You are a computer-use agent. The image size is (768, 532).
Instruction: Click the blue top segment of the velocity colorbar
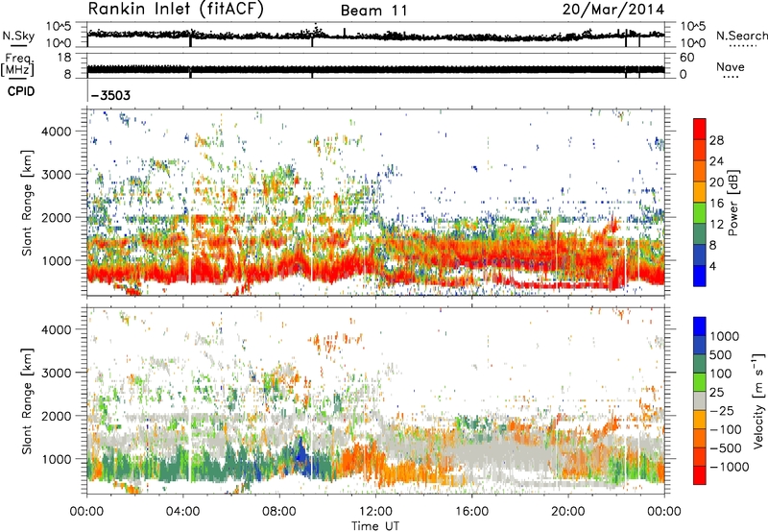tap(700, 326)
